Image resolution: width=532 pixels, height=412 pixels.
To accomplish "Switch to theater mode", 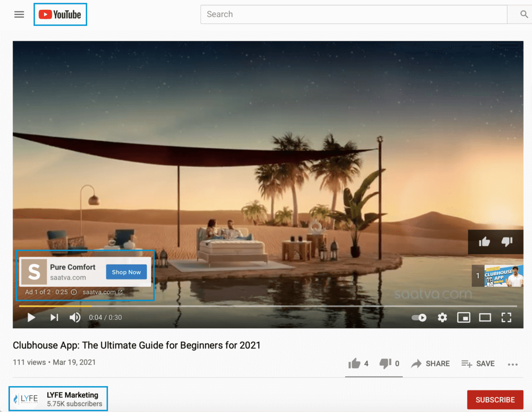I will click(x=485, y=317).
